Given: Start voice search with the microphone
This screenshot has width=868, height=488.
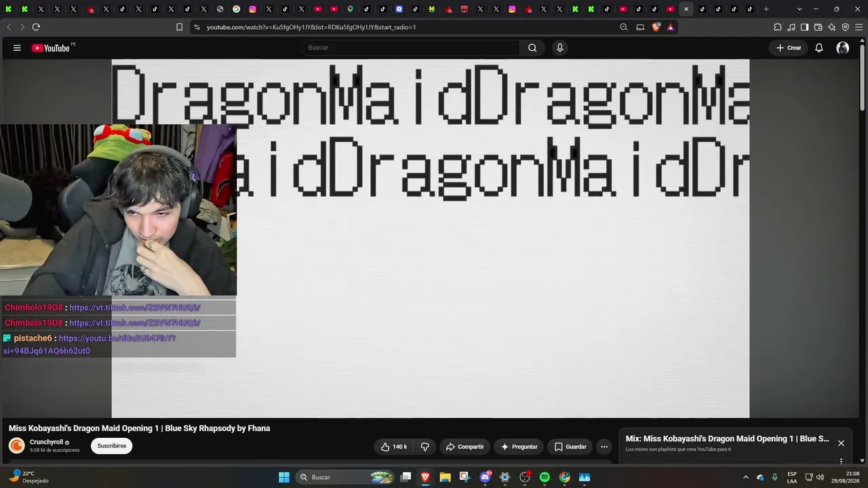Looking at the screenshot, I should pyautogui.click(x=559, y=47).
